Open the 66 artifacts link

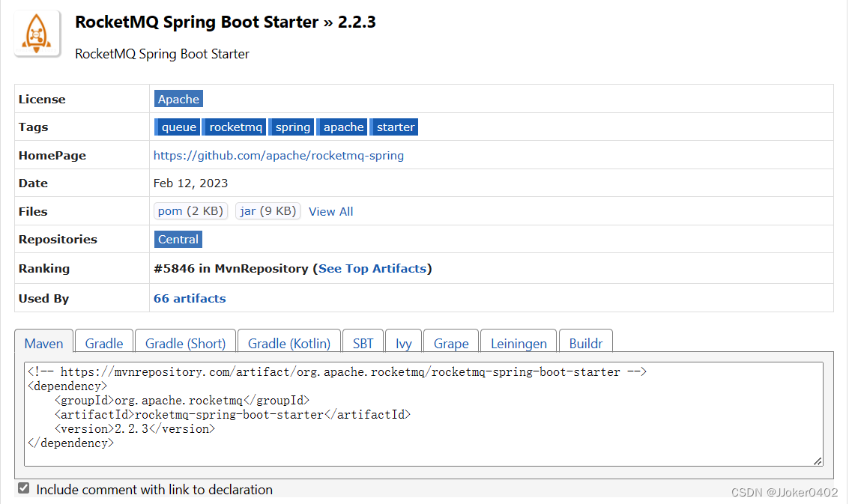point(190,298)
